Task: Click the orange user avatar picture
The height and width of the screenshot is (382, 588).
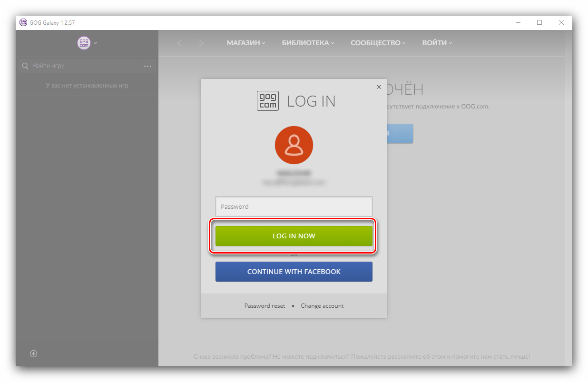Action: (x=294, y=145)
